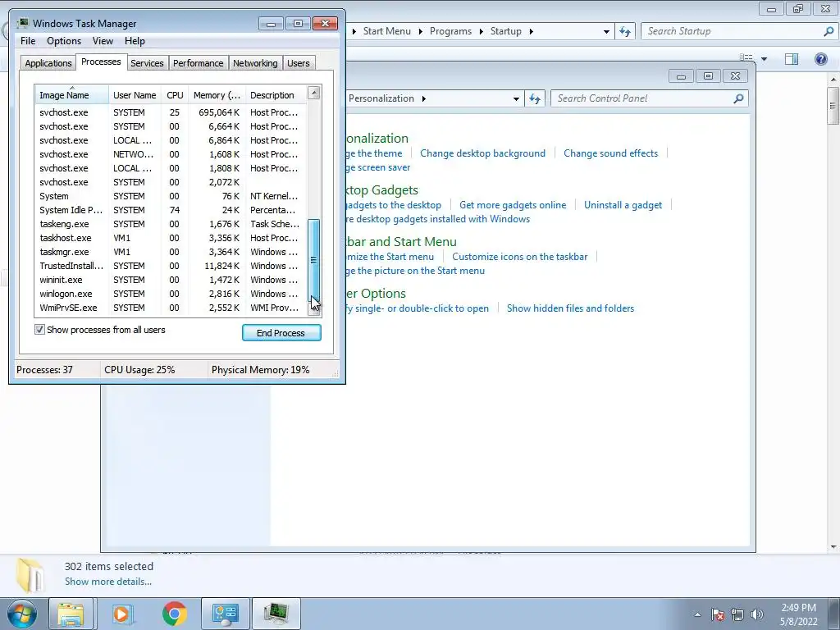This screenshot has height=630, width=840.
Task: Click the Search Startup magnifier icon
Action: click(x=829, y=31)
